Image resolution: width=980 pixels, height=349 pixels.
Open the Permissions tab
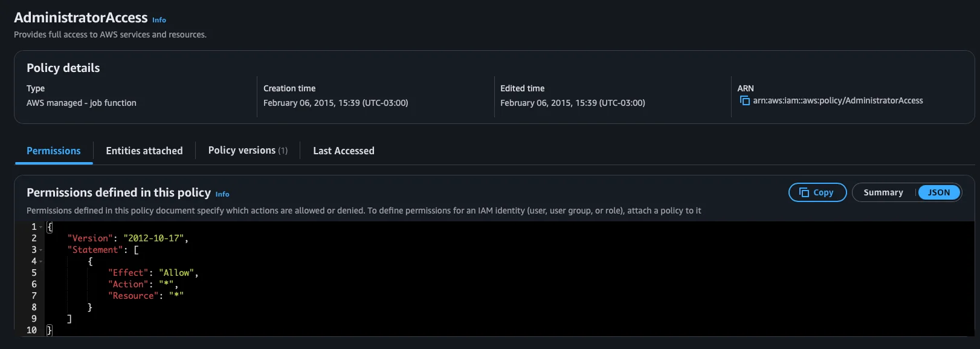pyautogui.click(x=53, y=151)
